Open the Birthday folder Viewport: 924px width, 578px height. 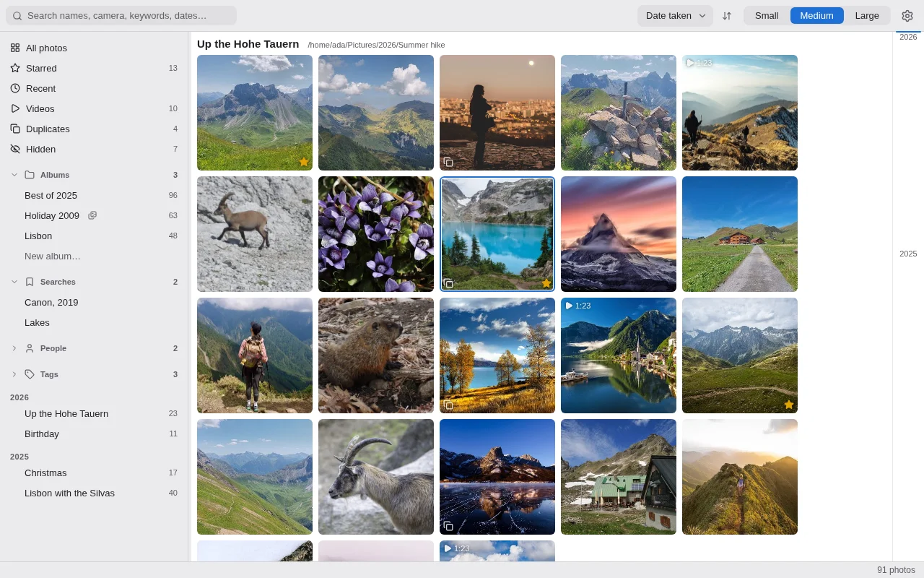94,433
